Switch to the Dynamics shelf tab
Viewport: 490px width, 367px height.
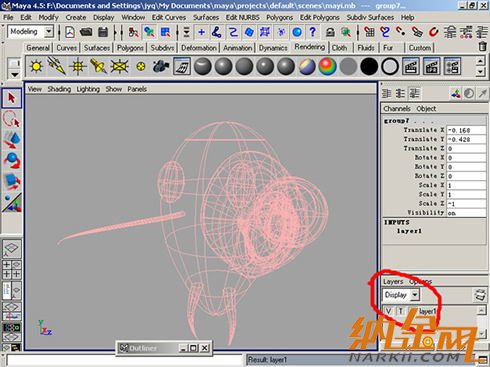click(x=273, y=48)
